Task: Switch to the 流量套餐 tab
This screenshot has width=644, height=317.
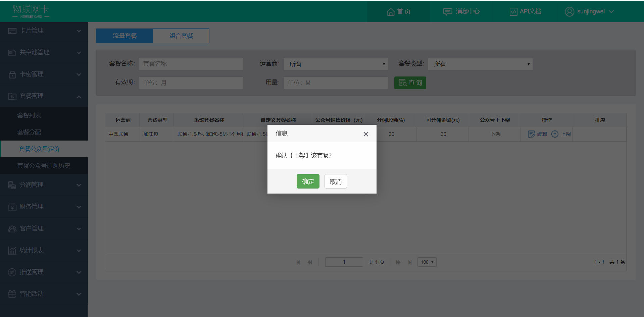Action: (x=125, y=36)
